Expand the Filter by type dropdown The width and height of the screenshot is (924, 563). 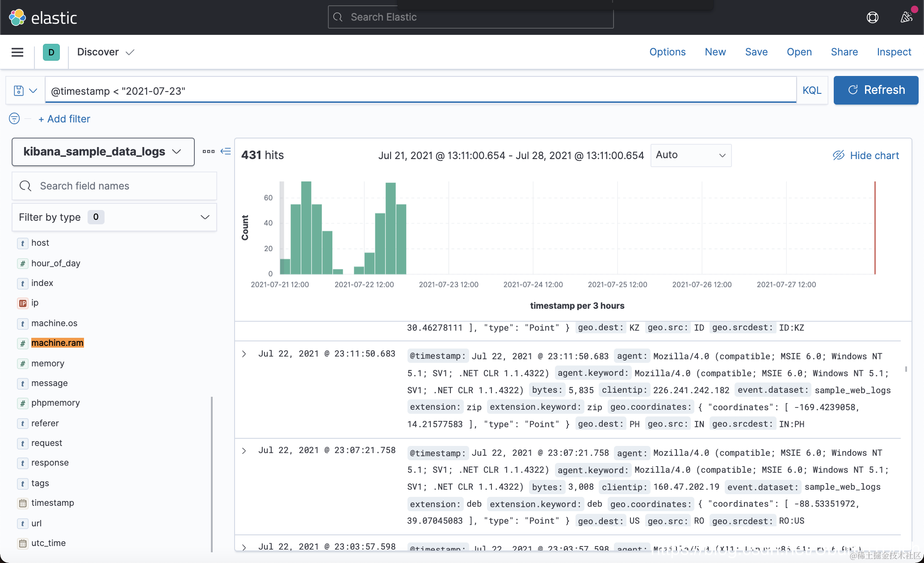pos(114,217)
